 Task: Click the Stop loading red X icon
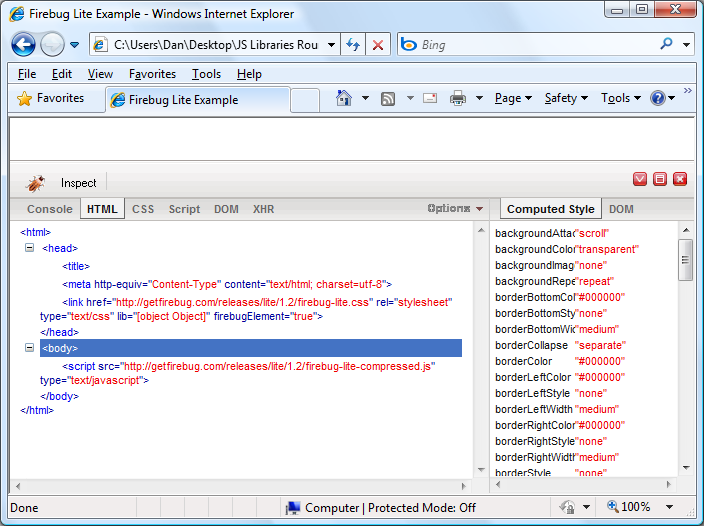[378, 44]
